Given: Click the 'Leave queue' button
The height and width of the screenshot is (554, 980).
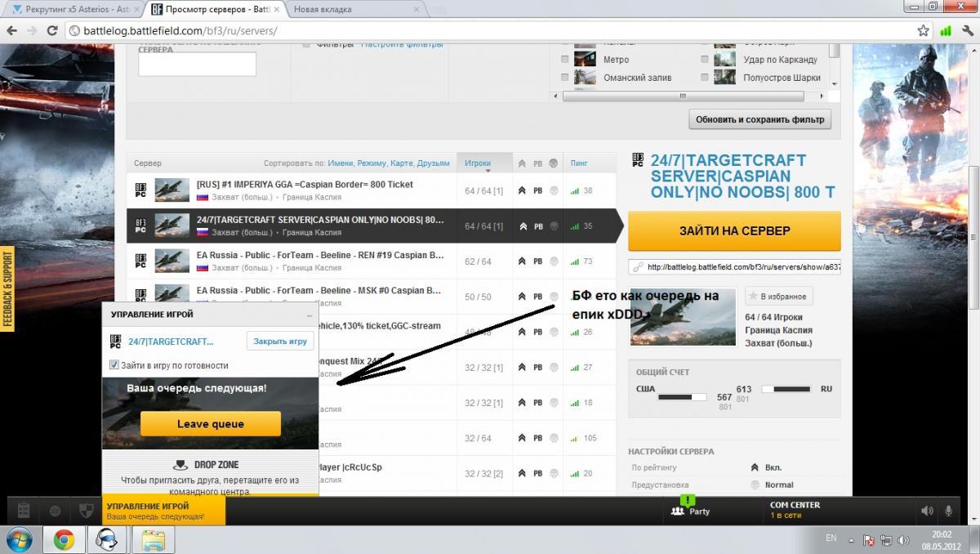Looking at the screenshot, I should point(211,424).
